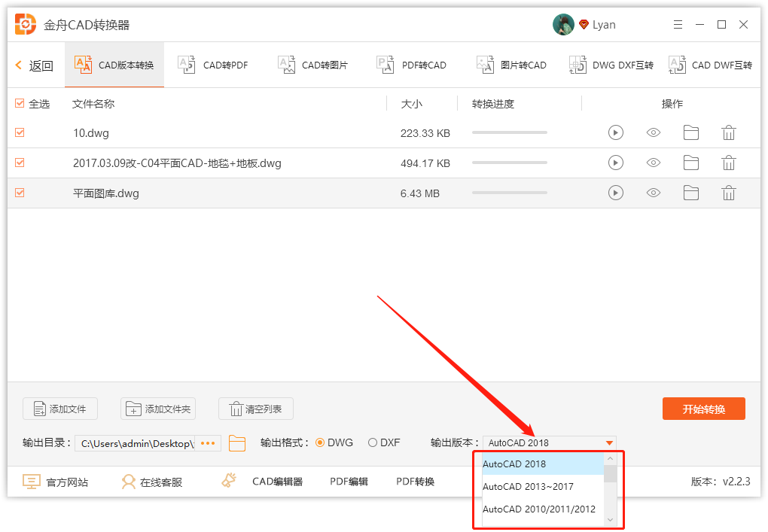Screen dimensions: 768x532
Task: Select AutoCAD 2010/2011/2012 output version
Action: [538, 509]
